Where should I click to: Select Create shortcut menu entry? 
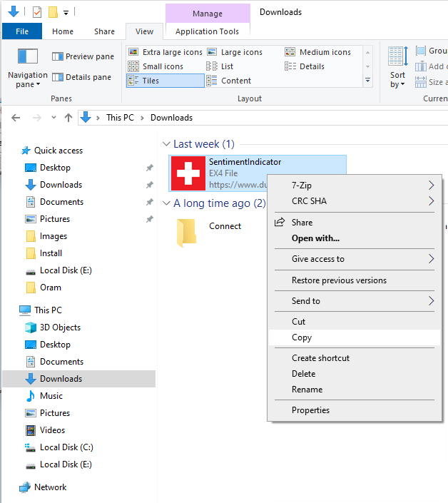[x=355, y=358]
